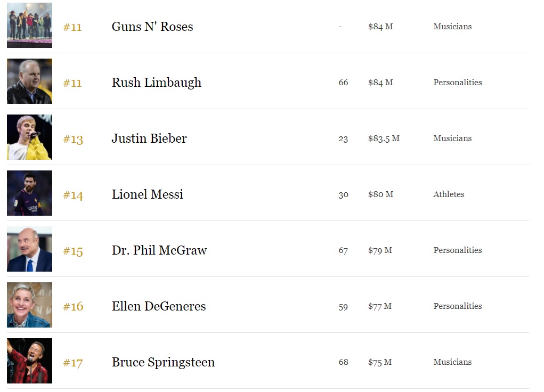This screenshot has height=392, width=544.
Task: Click the #17 rank number
Action: pyautogui.click(x=73, y=363)
